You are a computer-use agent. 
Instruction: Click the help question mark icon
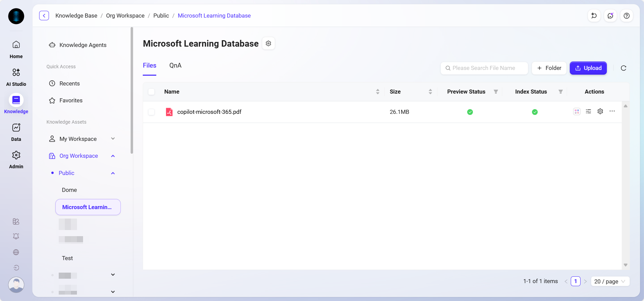(x=626, y=16)
